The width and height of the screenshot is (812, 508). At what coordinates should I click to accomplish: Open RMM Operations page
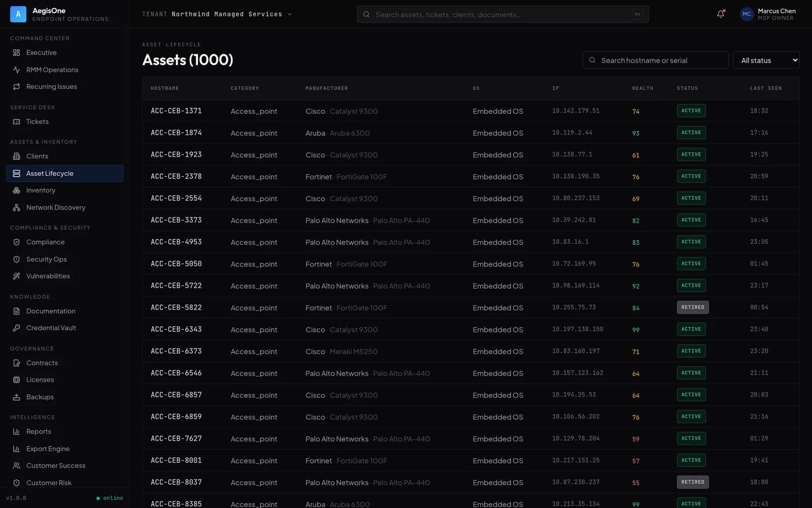64,70
